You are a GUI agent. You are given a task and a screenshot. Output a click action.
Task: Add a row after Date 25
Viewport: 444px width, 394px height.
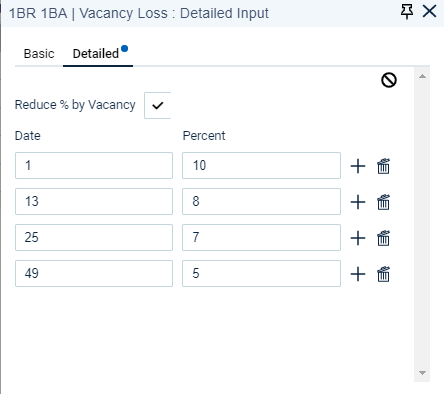(358, 238)
